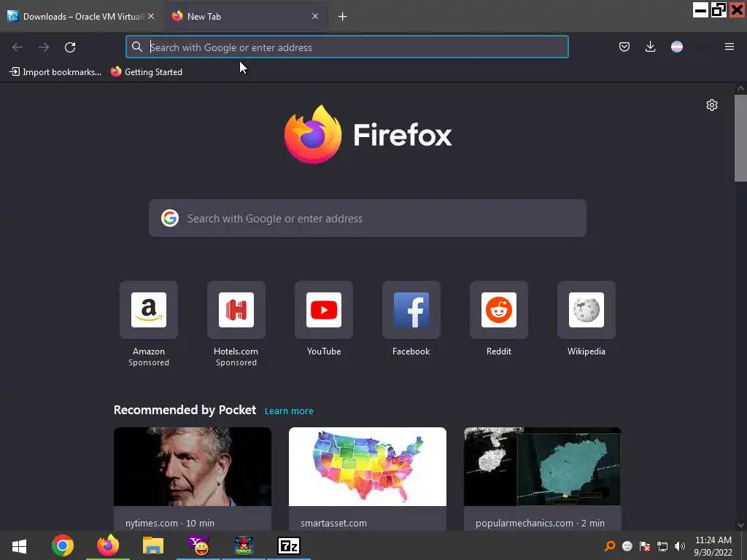The height and width of the screenshot is (560, 747).
Task: Focus the address bar search field
Action: [x=347, y=47]
